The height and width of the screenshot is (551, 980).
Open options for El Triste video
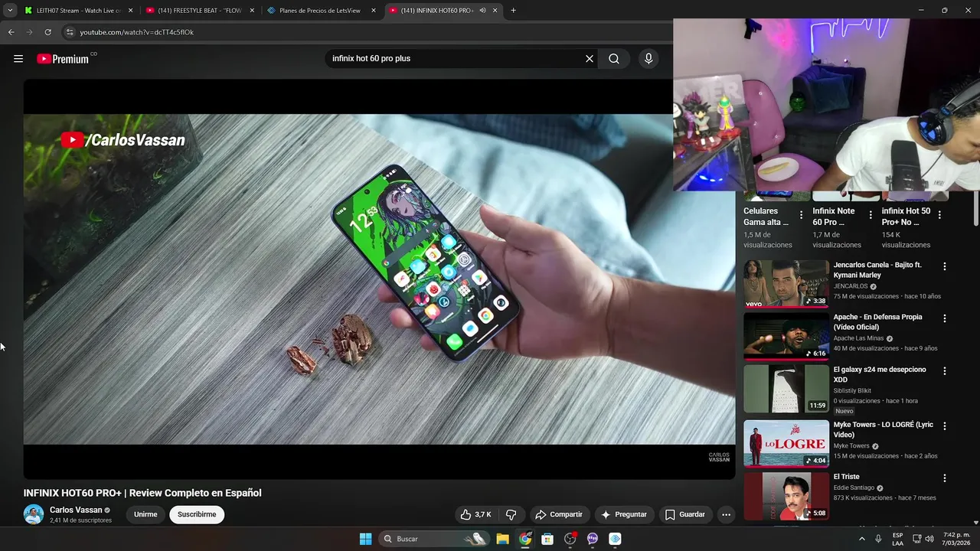click(x=945, y=478)
